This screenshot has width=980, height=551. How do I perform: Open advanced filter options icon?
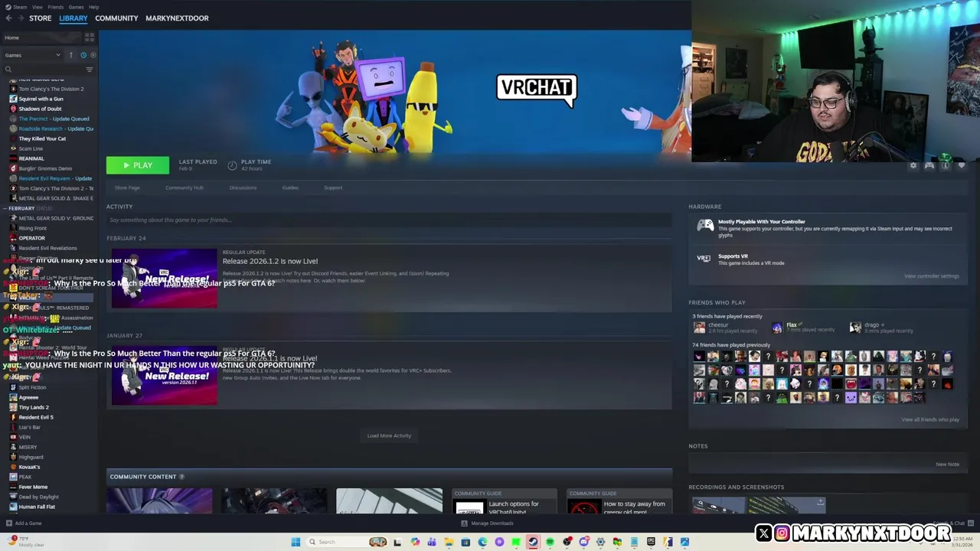(x=90, y=70)
